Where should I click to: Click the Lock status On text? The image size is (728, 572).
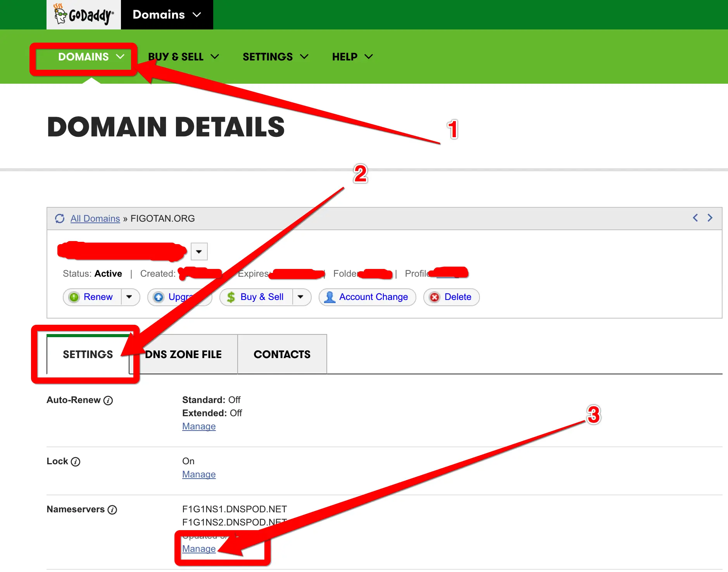tap(188, 461)
